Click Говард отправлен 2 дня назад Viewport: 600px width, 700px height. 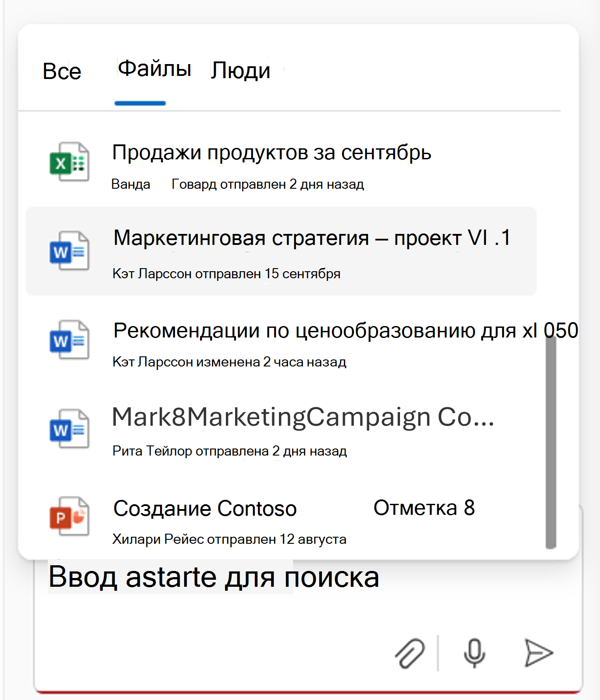(x=268, y=184)
